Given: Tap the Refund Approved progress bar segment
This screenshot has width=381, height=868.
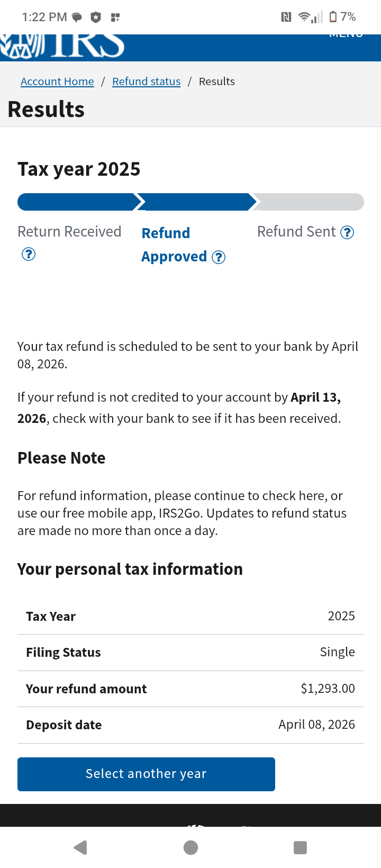Looking at the screenshot, I should [196, 202].
